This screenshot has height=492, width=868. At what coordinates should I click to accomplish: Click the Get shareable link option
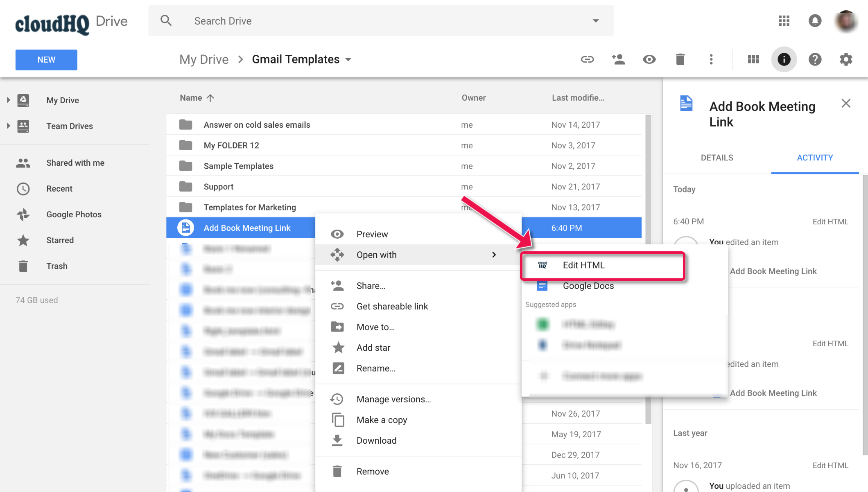[391, 306]
